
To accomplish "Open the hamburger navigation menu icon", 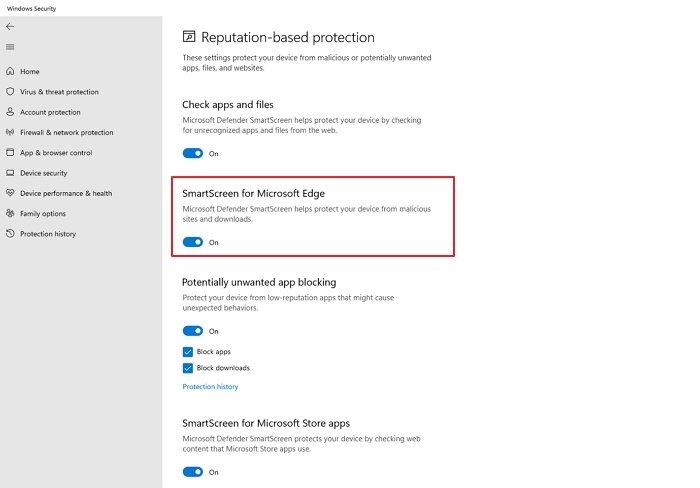I will tap(10, 47).
